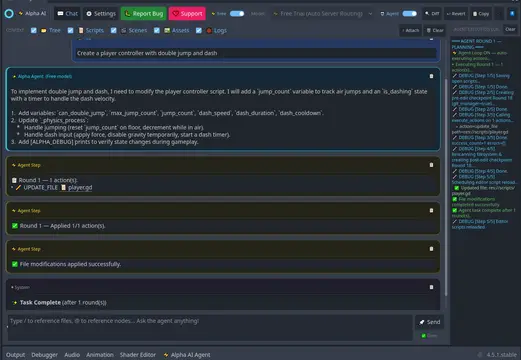Switch to the Audio bottom panel

pyautogui.click(x=72, y=355)
